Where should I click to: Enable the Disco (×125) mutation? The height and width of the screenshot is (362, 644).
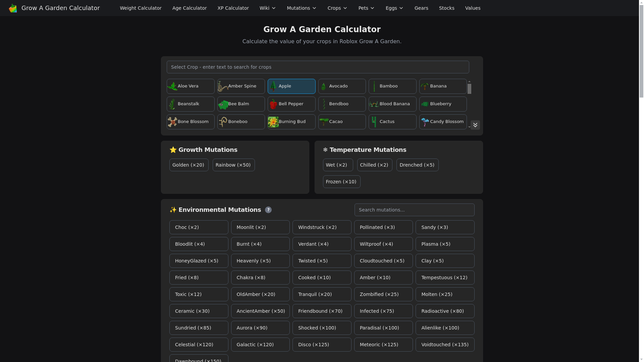[x=322, y=345]
